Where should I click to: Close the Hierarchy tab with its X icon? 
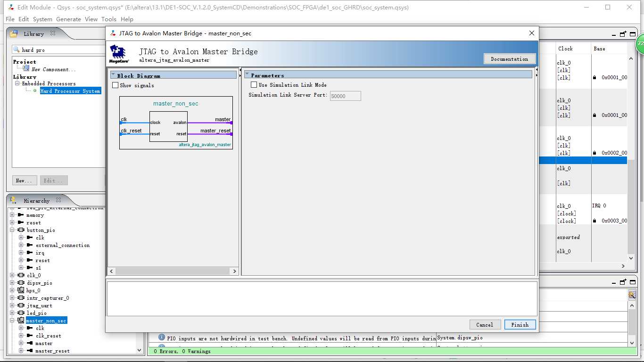(58, 200)
